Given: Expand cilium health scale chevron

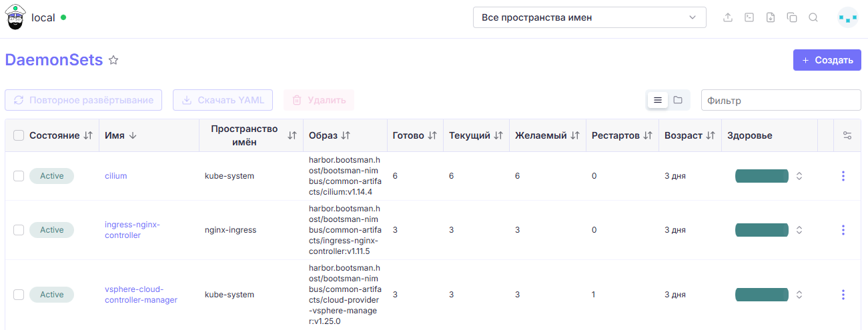Looking at the screenshot, I should click(799, 176).
